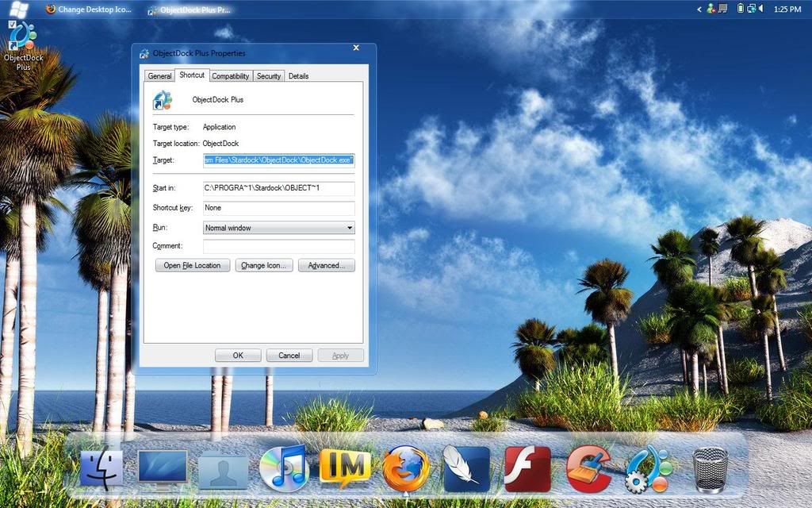Open the network tray icon
The width and height of the screenshot is (812, 508).
pyautogui.click(x=751, y=9)
